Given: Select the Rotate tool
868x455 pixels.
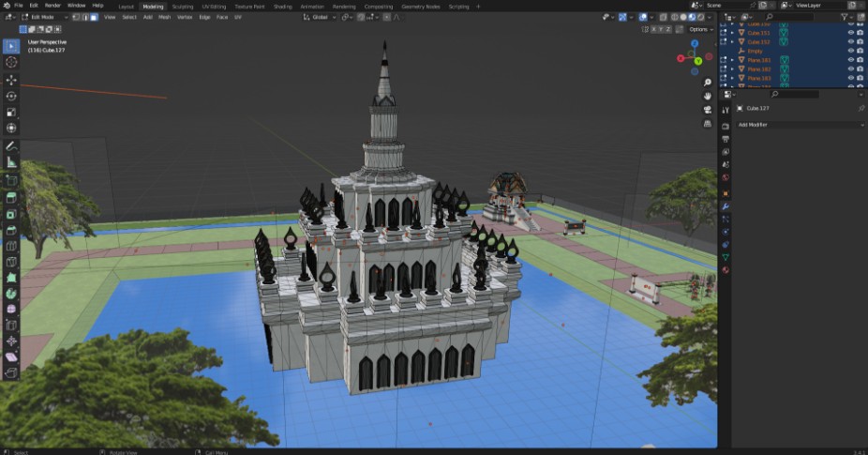Looking at the screenshot, I should coord(11,96).
